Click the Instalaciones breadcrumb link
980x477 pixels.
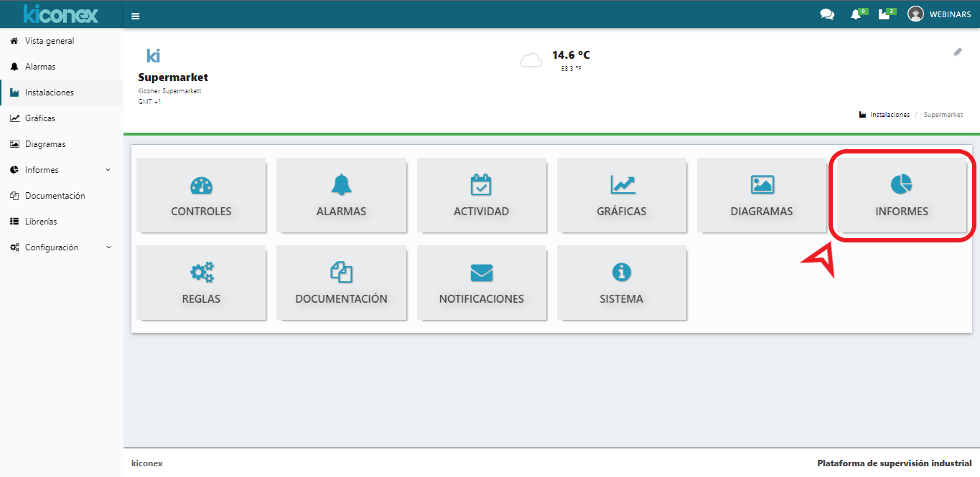coord(890,115)
